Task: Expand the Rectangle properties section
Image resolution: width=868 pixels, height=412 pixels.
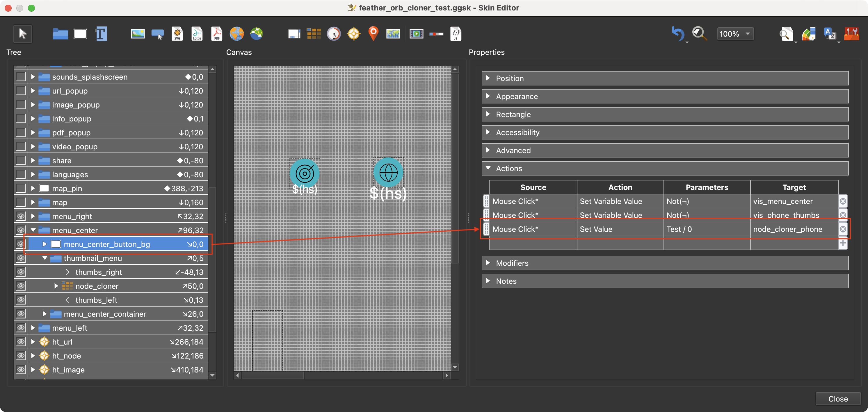Action: (665, 114)
